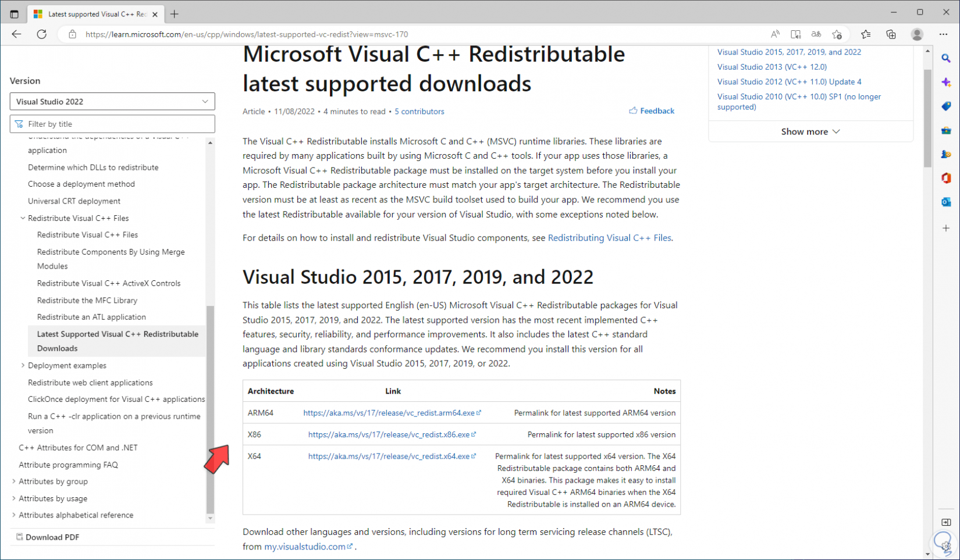Open Universal CRT deployment article
The image size is (960, 560).
pyautogui.click(x=74, y=201)
